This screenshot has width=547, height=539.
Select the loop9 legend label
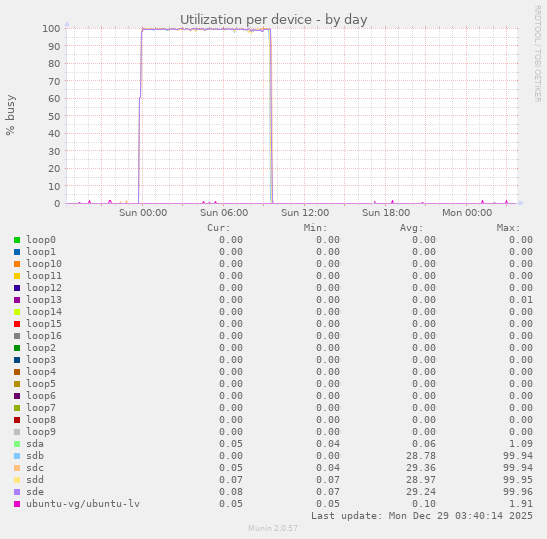point(41,432)
